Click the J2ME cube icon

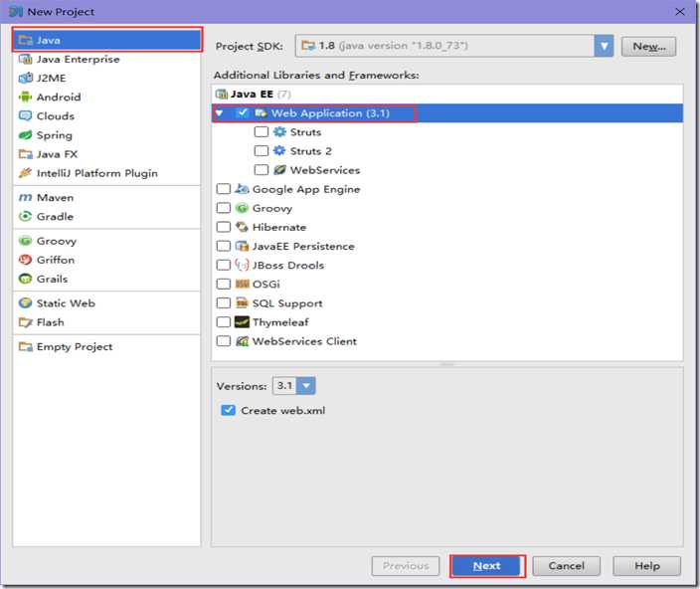coord(26,79)
